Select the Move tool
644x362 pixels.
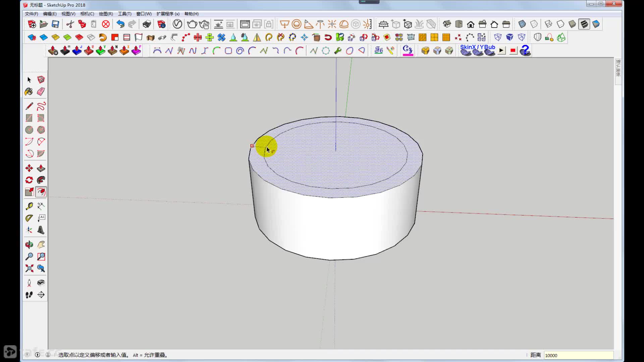[x=29, y=168]
